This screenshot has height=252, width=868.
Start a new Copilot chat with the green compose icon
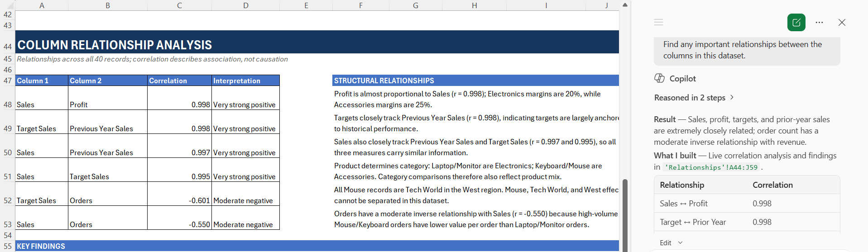[796, 22]
